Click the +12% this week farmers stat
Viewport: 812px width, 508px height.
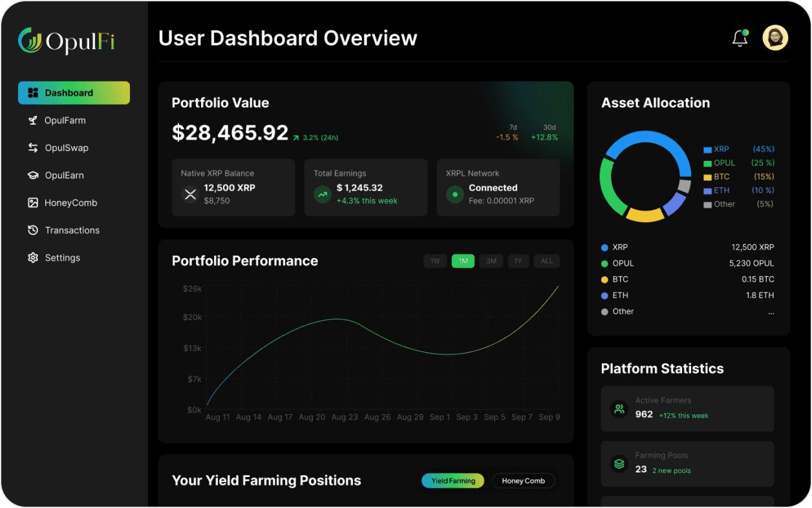tap(683, 416)
